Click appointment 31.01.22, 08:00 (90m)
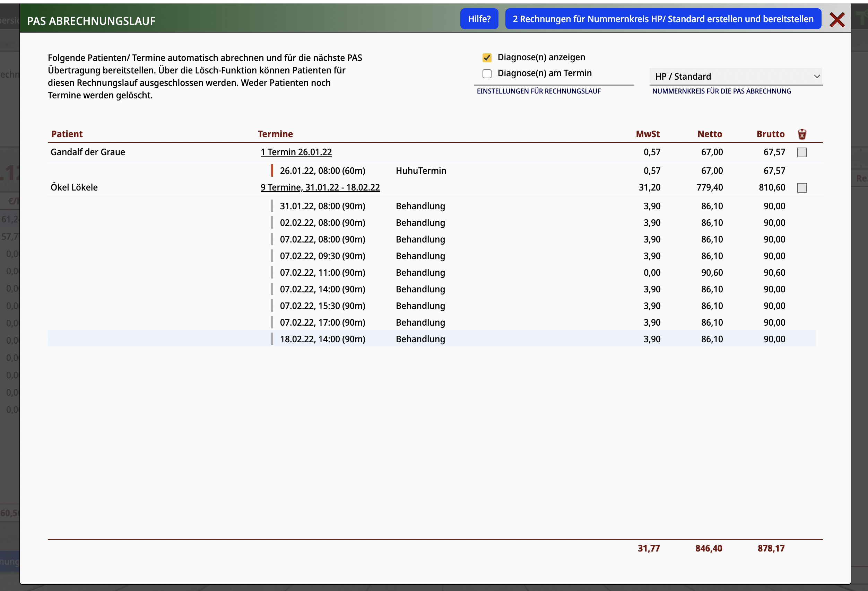Screen dimensions: 868x591 [x=323, y=206]
